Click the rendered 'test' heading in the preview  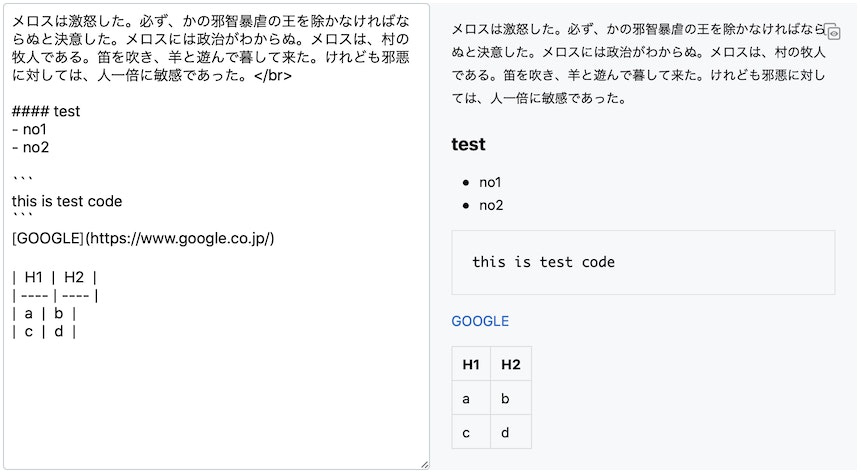(x=468, y=144)
